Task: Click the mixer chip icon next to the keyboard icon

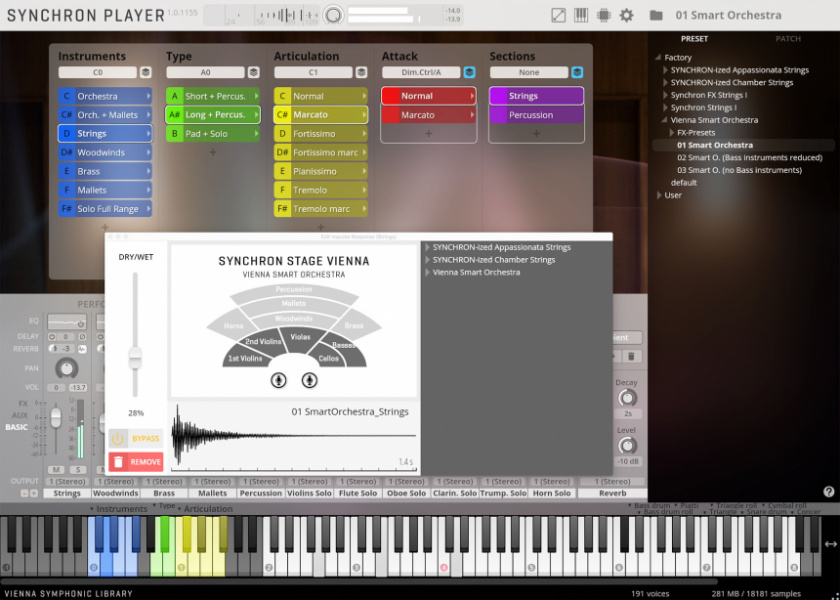Action: click(604, 14)
